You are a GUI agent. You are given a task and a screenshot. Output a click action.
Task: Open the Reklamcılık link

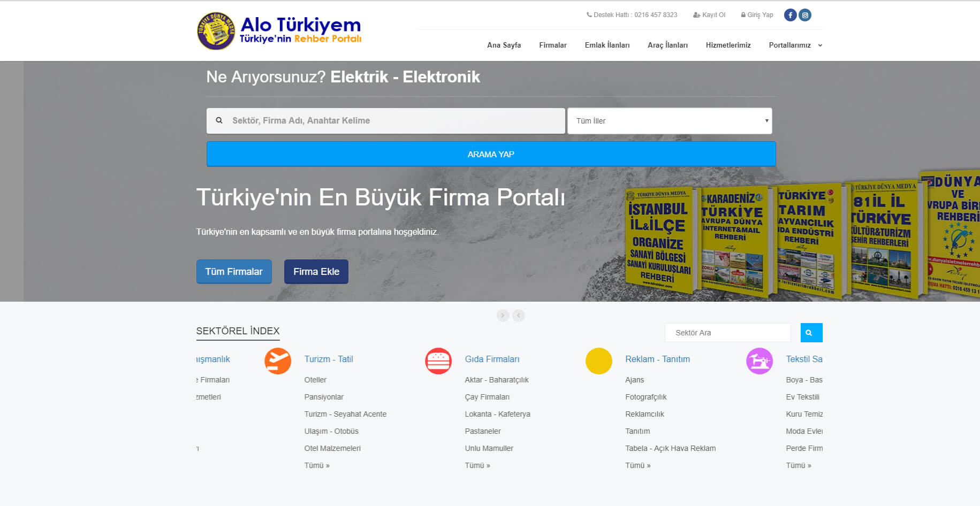[644, 414]
